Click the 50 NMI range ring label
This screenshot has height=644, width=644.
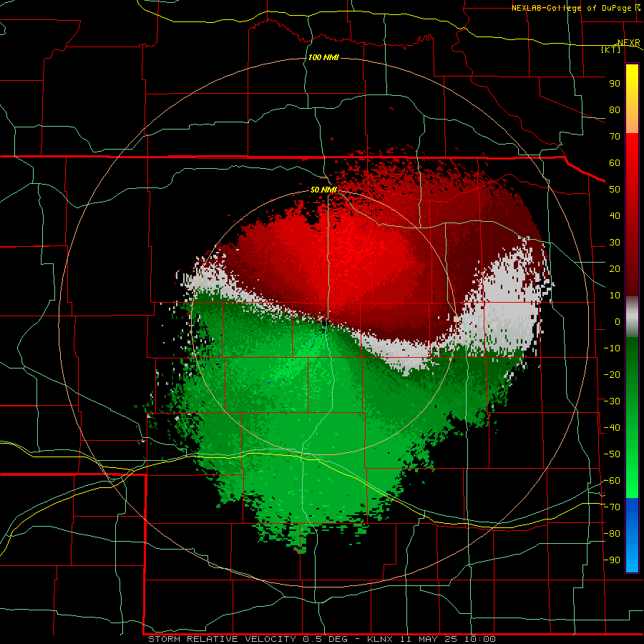(x=323, y=190)
